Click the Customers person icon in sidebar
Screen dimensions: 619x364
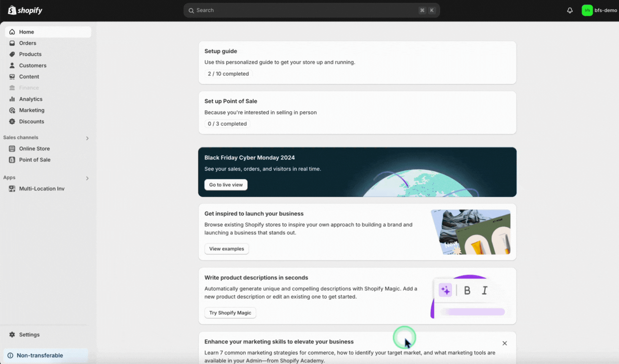(12, 65)
